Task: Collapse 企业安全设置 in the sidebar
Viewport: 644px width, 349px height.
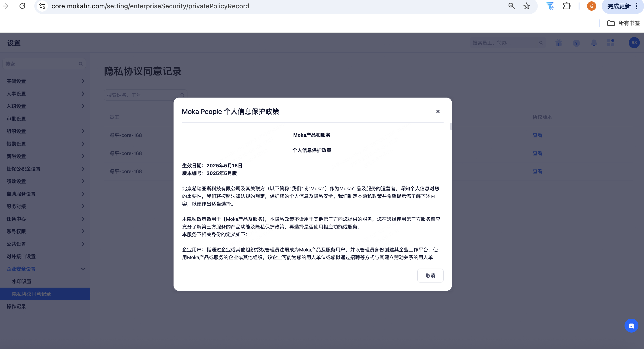Action: click(x=45, y=269)
